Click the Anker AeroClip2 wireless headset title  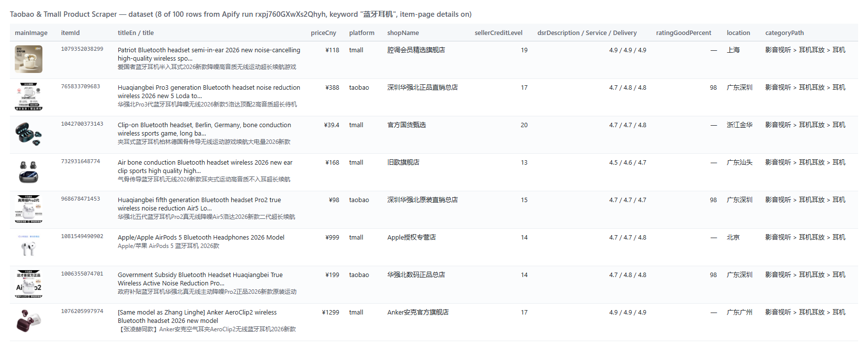197,316
